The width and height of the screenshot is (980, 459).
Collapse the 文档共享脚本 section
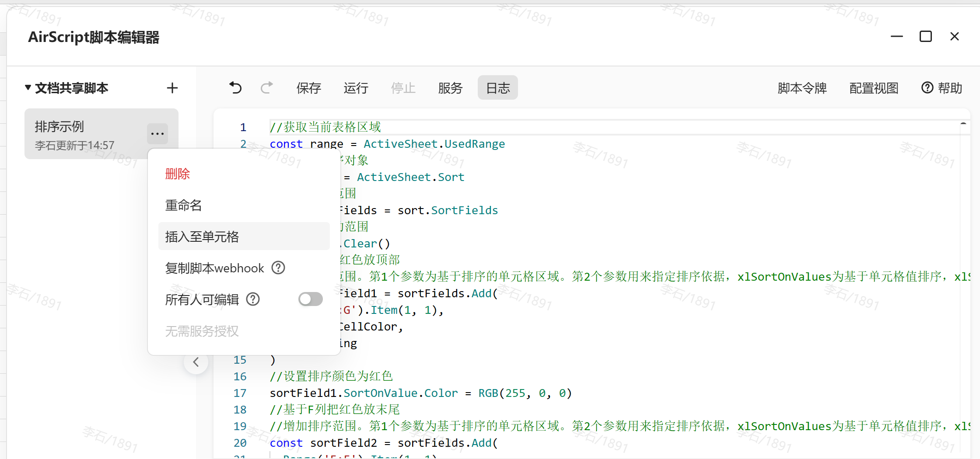point(28,88)
